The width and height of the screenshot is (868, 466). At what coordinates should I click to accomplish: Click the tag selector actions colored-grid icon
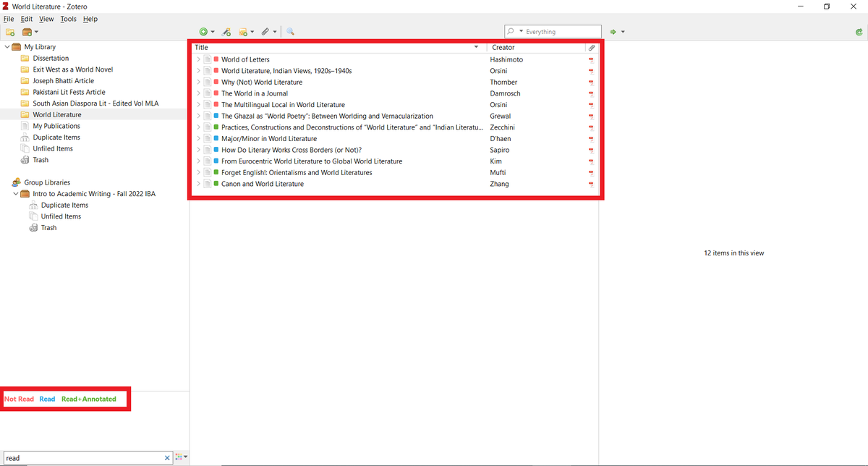pyautogui.click(x=180, y=457)
